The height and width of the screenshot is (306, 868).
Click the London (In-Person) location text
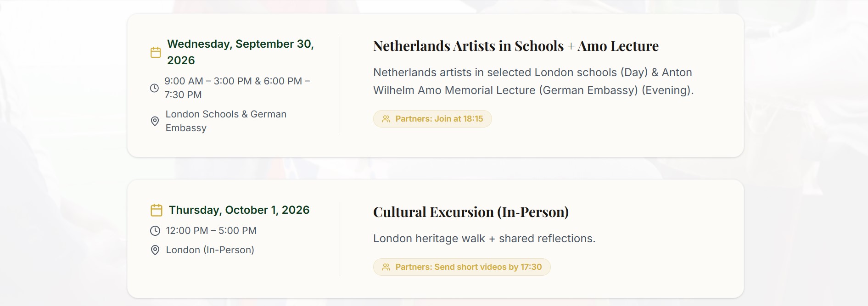tap(210, 250)
